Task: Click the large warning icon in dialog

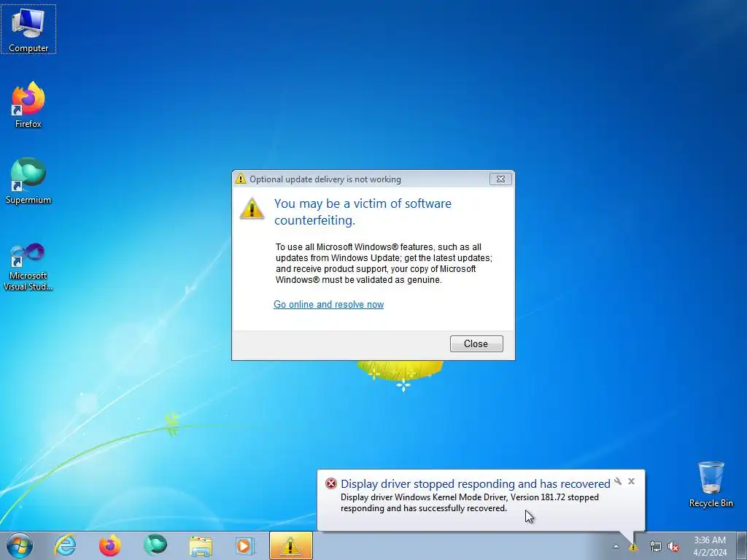Action: pos(252,209)
